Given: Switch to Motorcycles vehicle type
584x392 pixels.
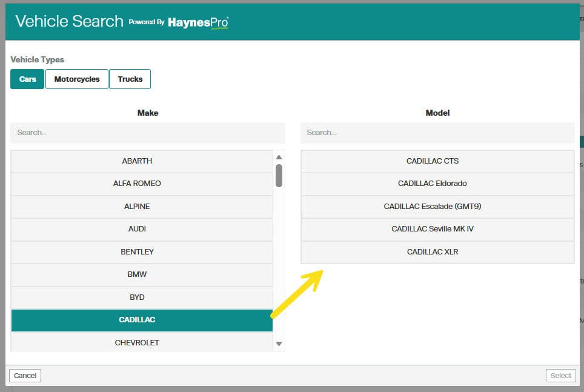Looking at the screenshot, I should click(77, 79).
